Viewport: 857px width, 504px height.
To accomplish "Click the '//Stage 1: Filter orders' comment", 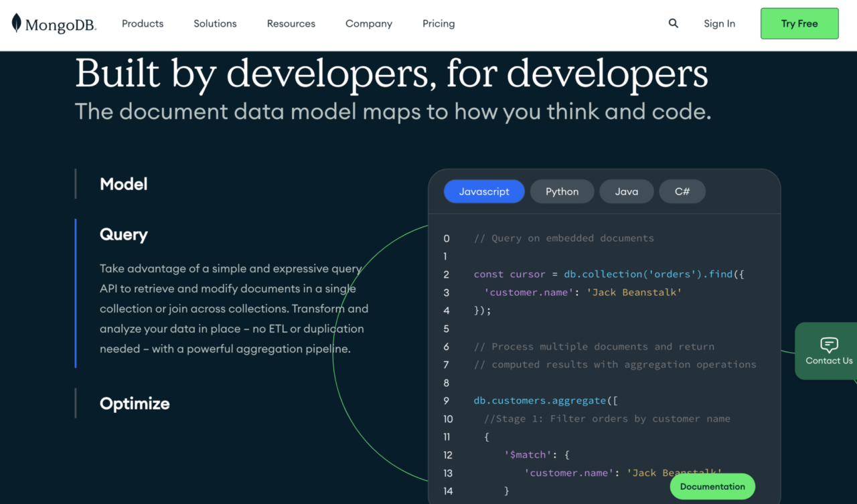I will point(607,419).
